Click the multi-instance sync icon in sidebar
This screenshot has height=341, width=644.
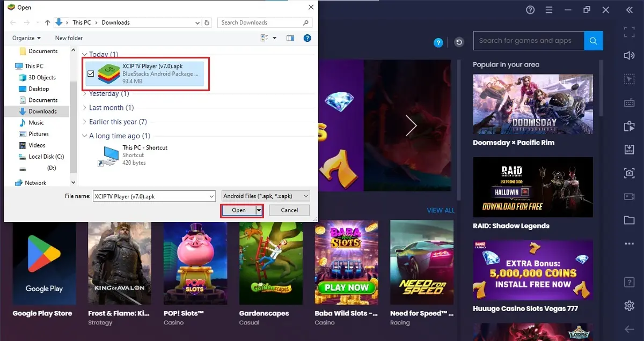(629, 127)
